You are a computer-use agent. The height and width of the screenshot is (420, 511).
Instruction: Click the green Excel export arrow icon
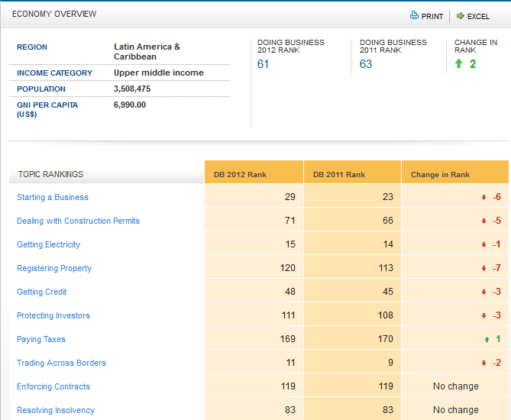461,15
